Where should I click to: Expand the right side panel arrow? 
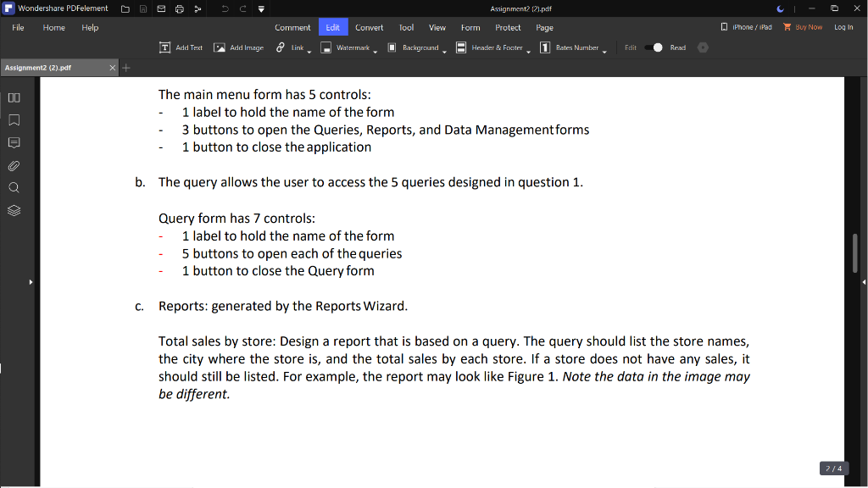click(864, 282)
